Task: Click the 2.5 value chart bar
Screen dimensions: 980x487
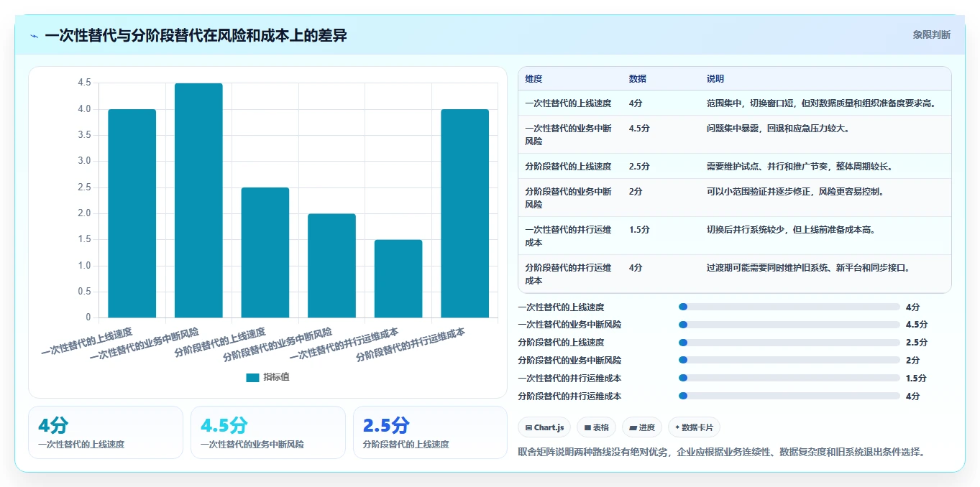Action: pos(265,252)
